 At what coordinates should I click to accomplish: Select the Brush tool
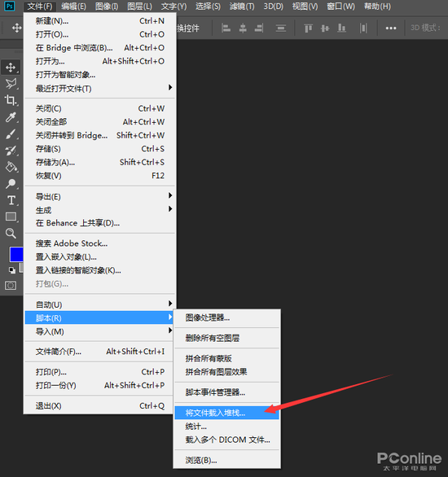click(x=11, y=133)
